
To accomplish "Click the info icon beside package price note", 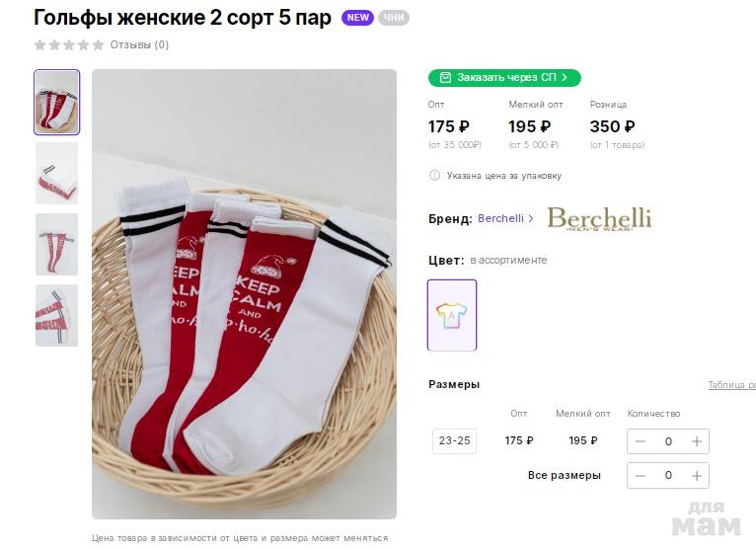I will [434, 176].
